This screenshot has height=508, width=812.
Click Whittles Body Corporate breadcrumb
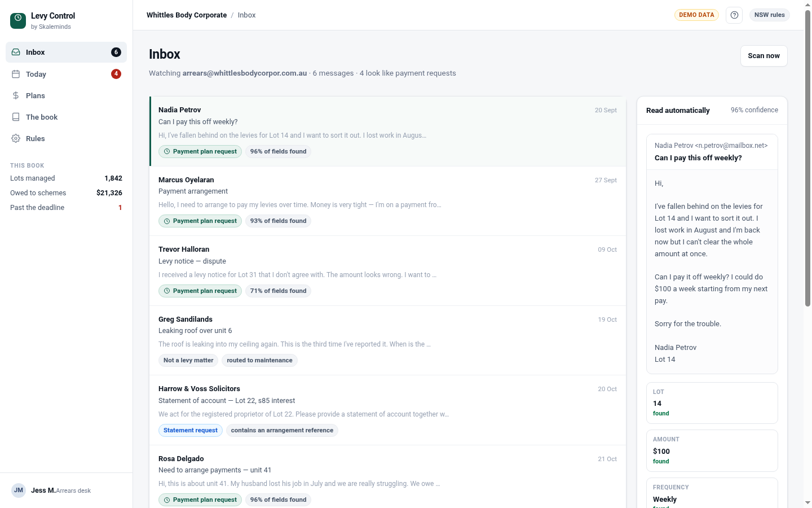[x=187, y=15]
